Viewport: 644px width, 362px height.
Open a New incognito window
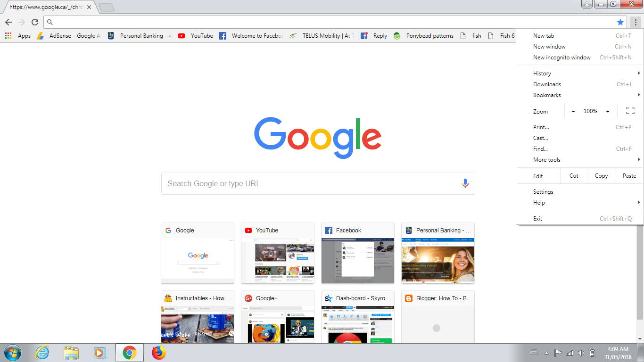pyautogui.click(x=580, y=58)
